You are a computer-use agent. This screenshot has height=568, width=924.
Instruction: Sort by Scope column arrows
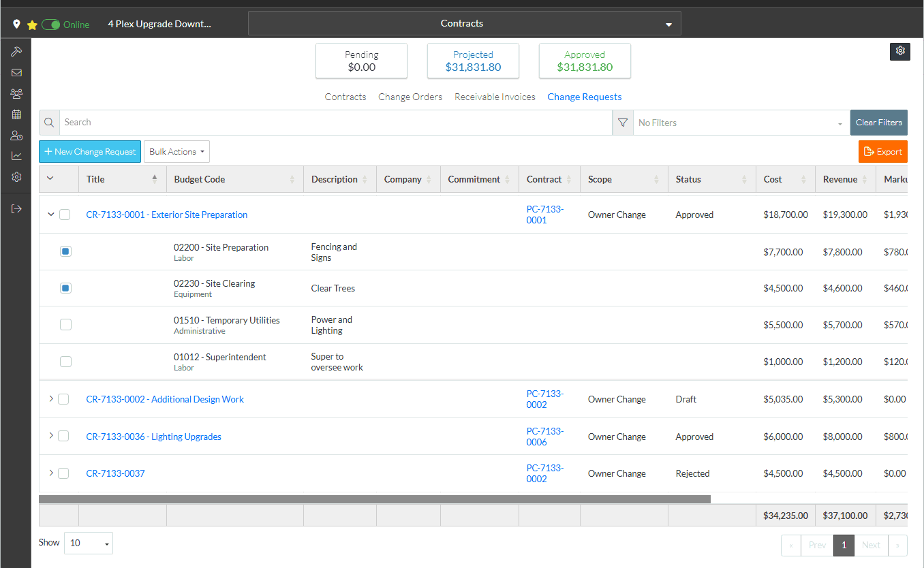coord(657,179)
